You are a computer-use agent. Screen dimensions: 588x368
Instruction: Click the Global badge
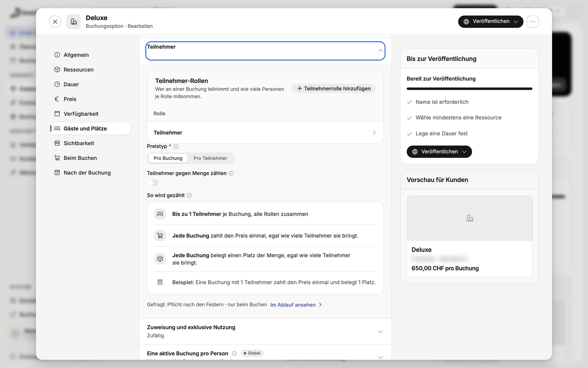pos(252,353)
